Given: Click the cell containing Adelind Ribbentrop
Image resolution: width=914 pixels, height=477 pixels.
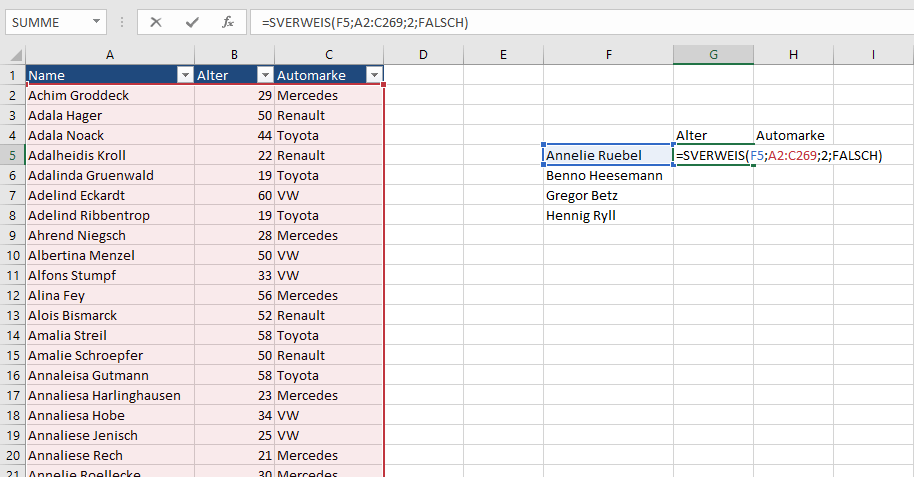Looking at the screenshot, I should [x=110, y=216].
